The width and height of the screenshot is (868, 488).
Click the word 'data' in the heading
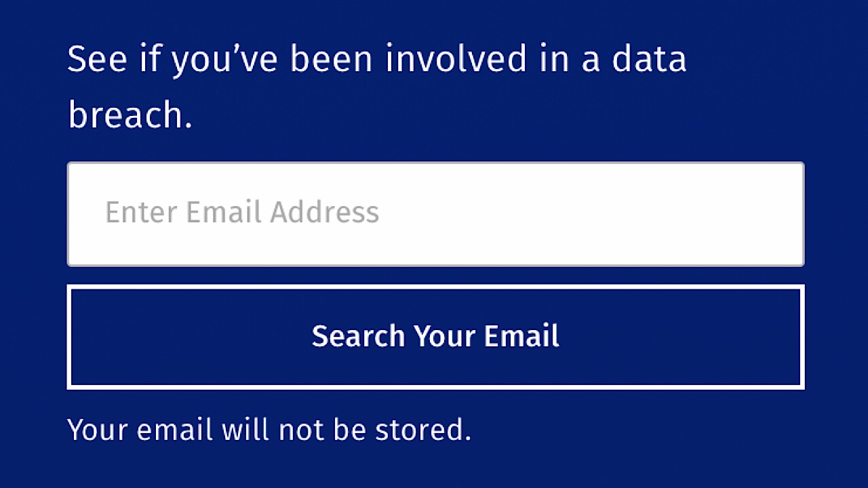click(649, 60)
